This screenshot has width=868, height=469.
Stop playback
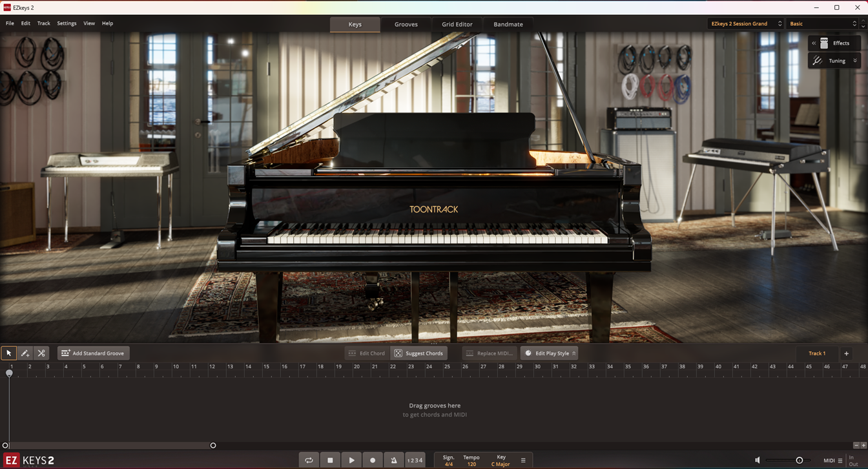tap(330, 461)
